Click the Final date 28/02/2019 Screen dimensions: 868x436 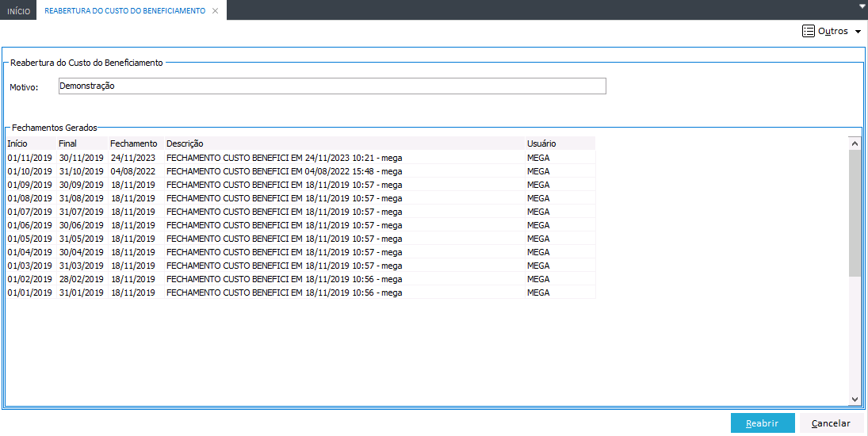[x=82, y=279]
